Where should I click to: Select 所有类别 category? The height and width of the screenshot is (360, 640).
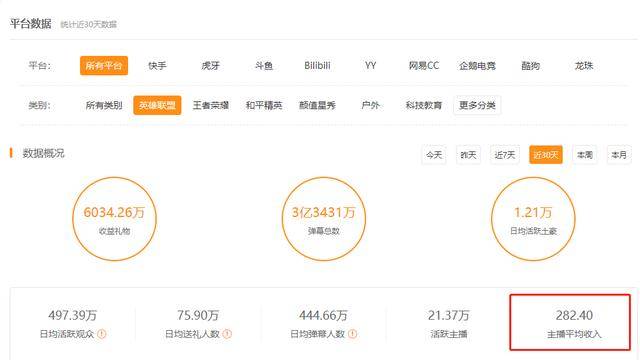point(104,105)
